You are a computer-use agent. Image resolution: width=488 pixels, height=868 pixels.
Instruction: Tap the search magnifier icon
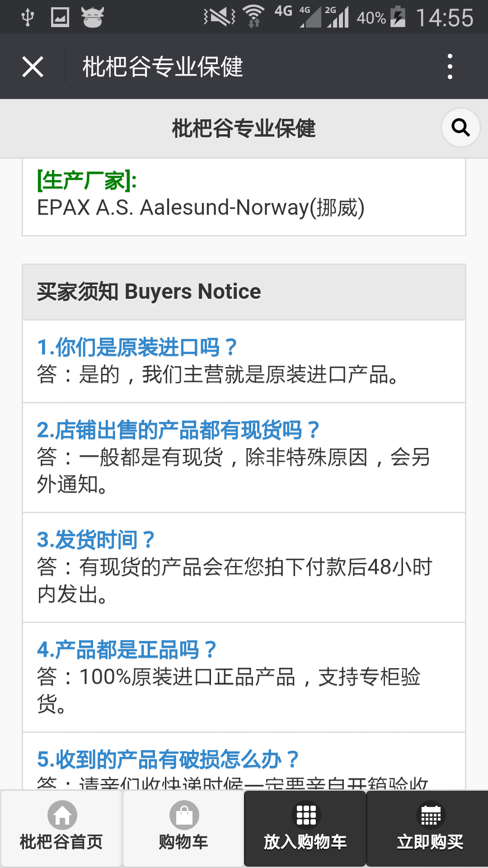(460, 127)
